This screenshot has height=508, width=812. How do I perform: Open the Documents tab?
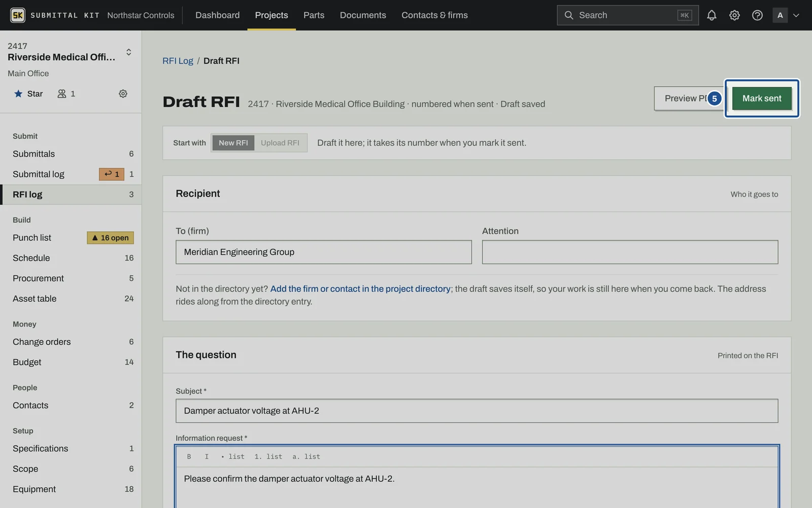tap(363, 15)
